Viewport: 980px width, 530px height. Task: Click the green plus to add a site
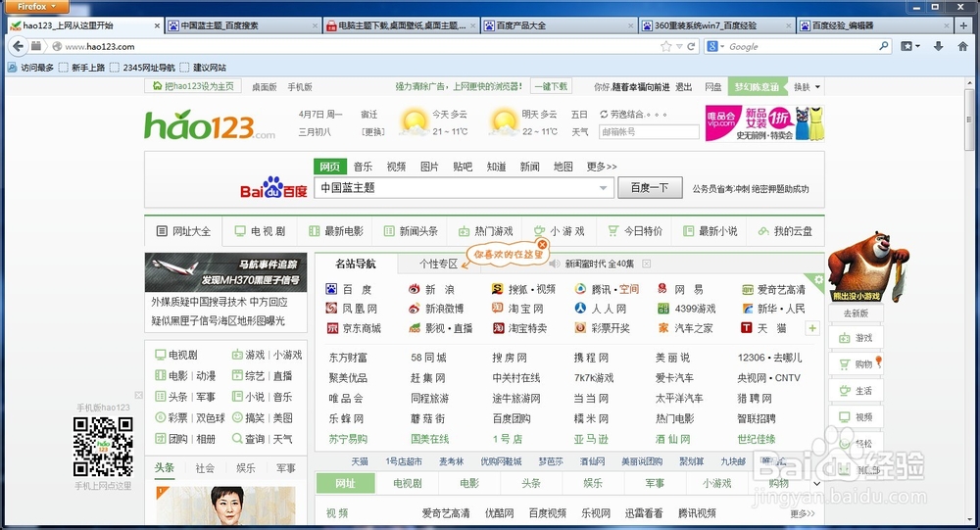[811, 328]
